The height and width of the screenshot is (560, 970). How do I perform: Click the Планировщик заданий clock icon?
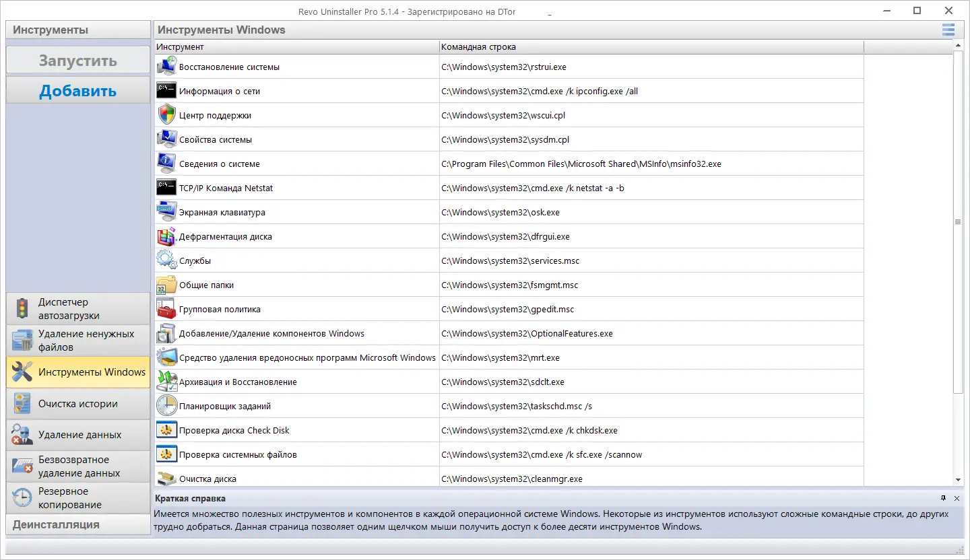pos(166,406)
